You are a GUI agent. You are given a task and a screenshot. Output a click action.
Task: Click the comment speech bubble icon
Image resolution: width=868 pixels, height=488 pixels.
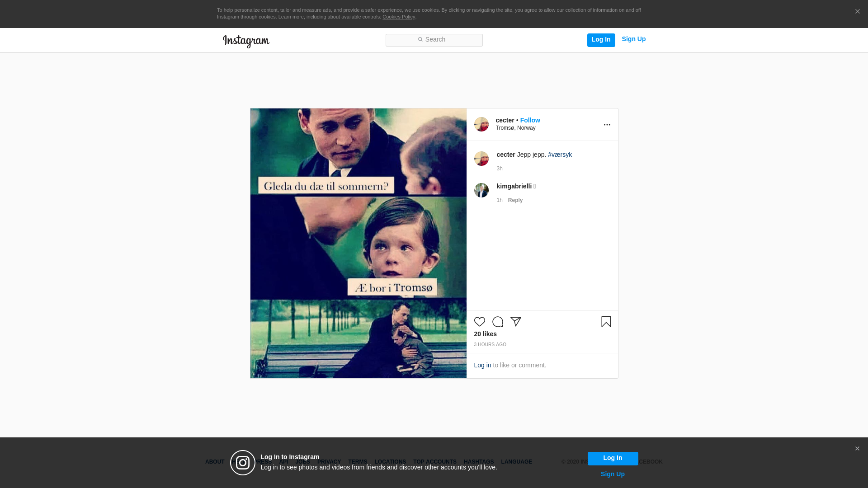tap(498, 322)
